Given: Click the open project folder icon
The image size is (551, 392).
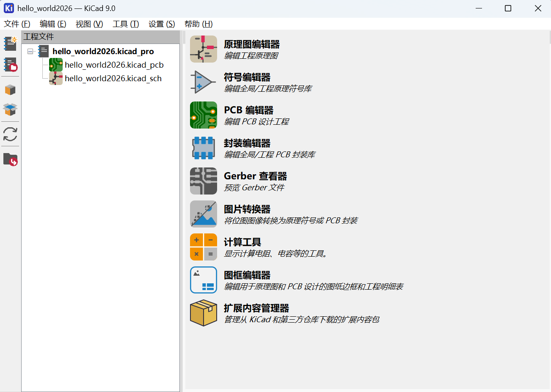Looking at the screenshot, I should [x=10, y=159].
